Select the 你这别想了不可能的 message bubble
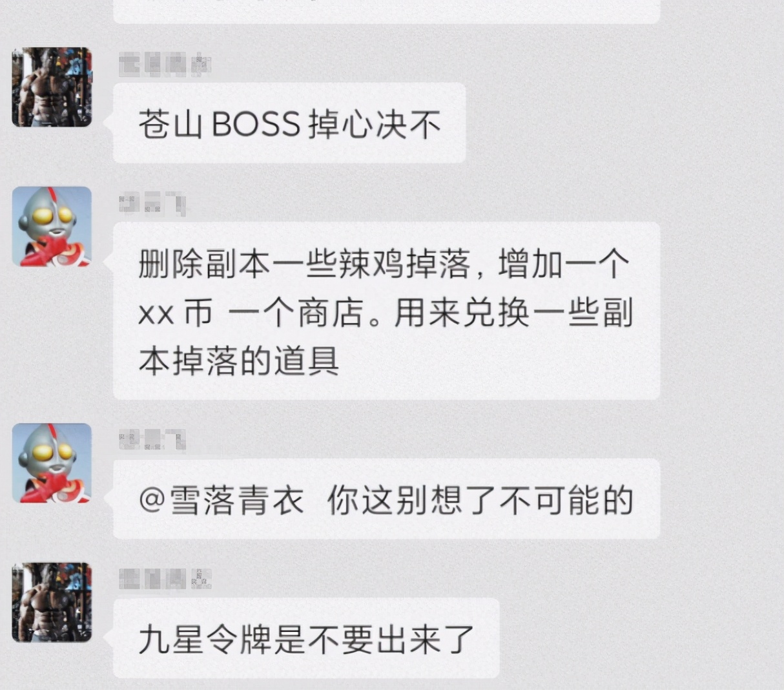 (386, 499)
